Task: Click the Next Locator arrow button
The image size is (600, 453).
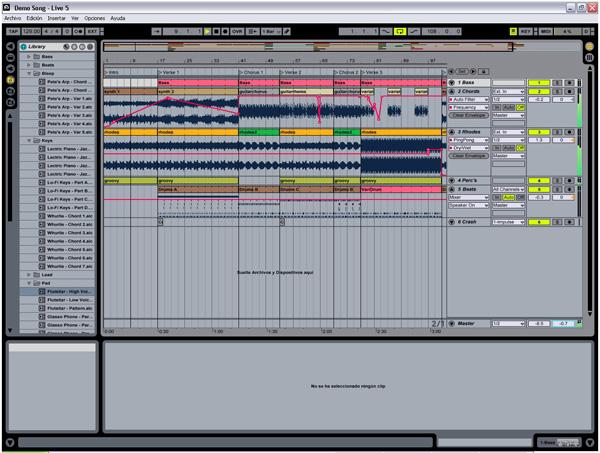Action: point(473,72)
